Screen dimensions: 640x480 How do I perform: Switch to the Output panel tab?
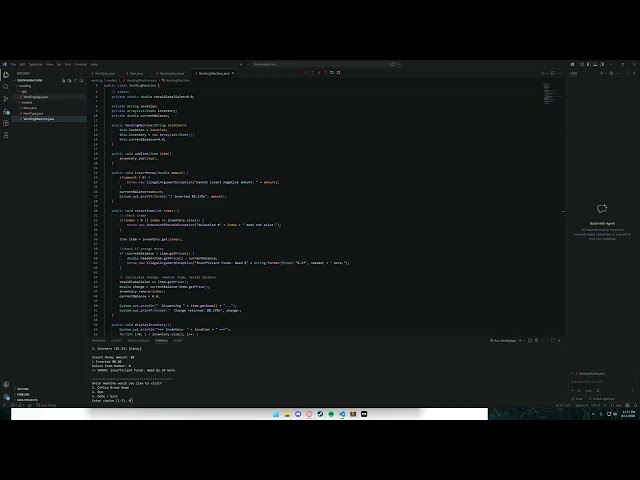pyautogui.click(x=116, y=341)
